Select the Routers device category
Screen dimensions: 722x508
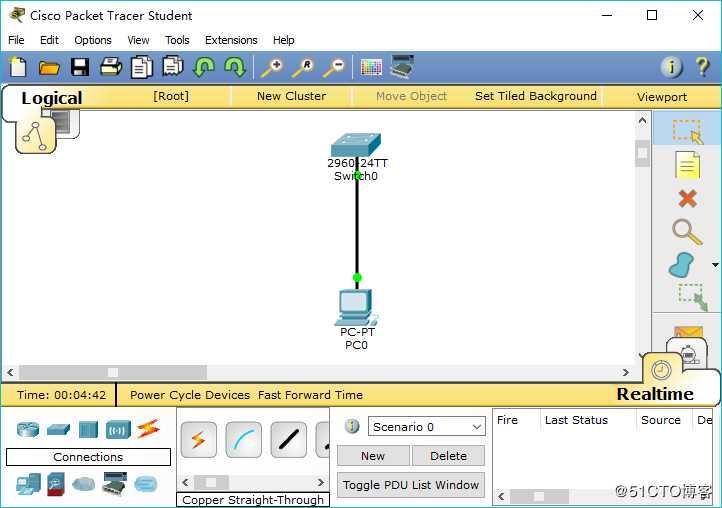(x=28, y=429)
